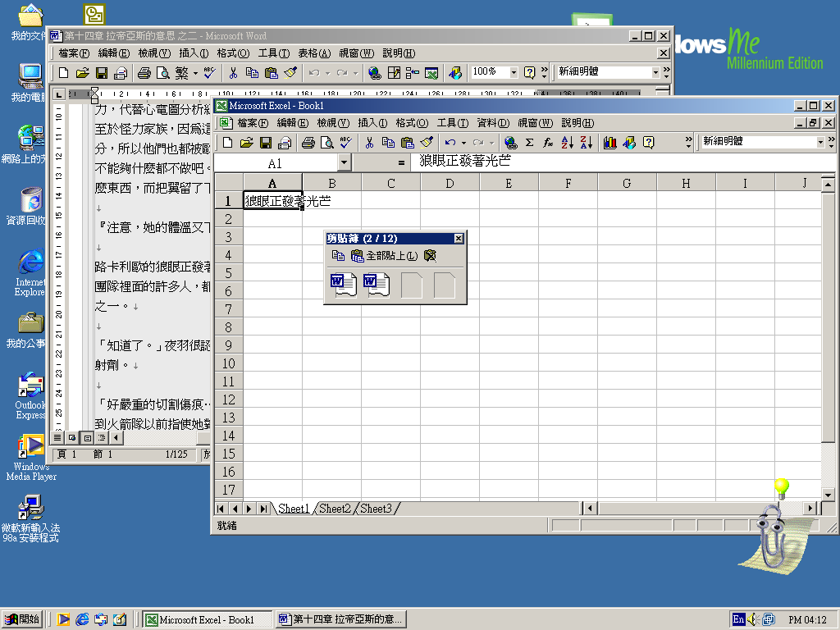The width and height of the screenshot is (840, 630).
Task: Paste from the Excel toolbar
Action: pyautogui.click(x=408, y=143)
